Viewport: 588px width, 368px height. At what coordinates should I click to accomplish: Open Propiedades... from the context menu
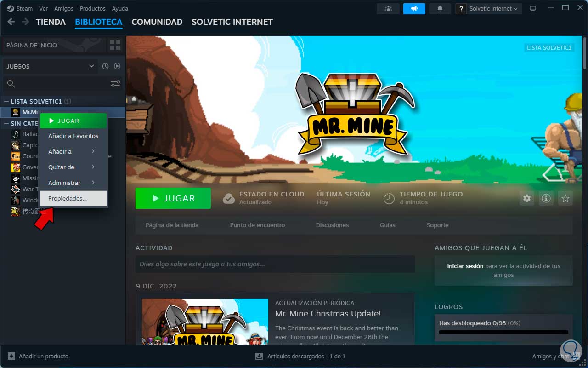tap(73, 198)
